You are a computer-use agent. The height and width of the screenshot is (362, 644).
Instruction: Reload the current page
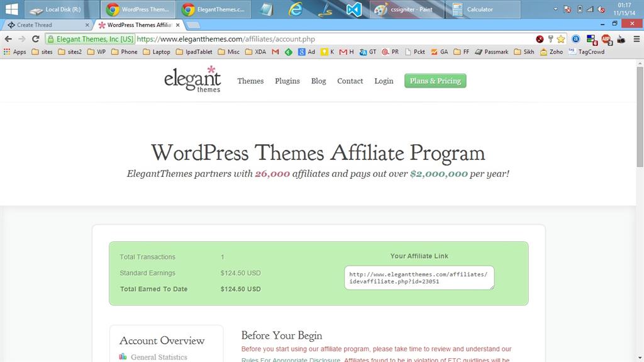point(36,39)
